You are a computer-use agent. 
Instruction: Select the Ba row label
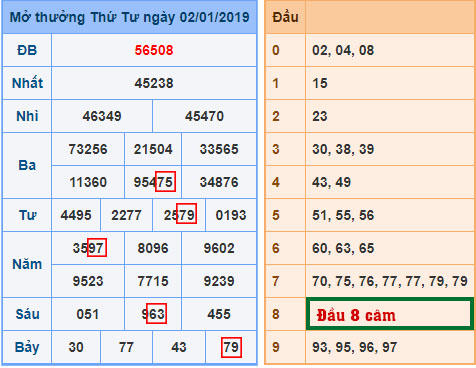tap(27, 166)
